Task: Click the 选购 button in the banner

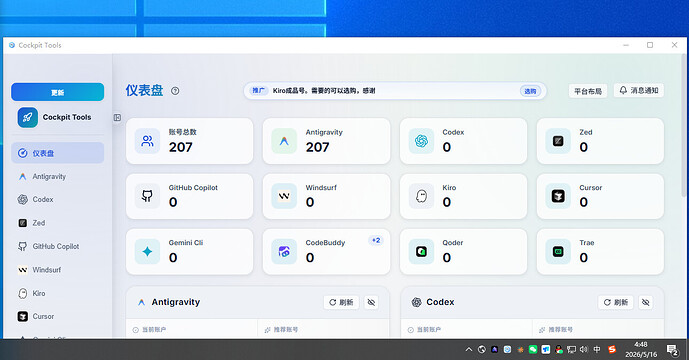Action: 530,91
